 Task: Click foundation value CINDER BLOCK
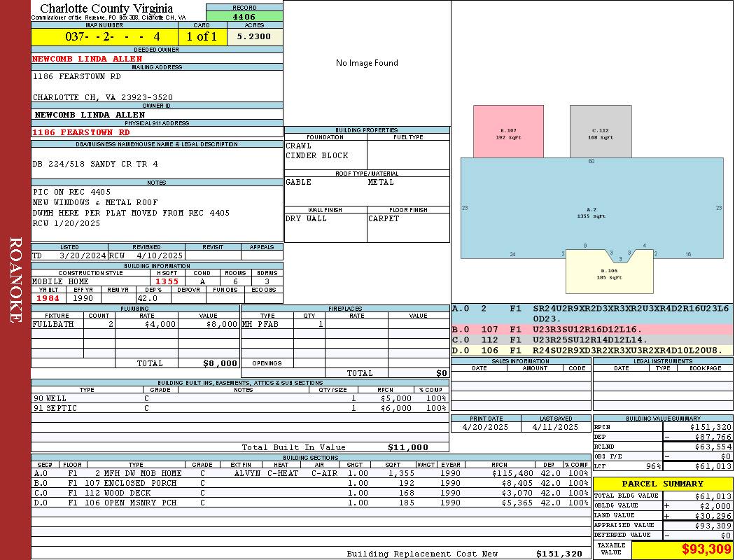coord(317,155)
